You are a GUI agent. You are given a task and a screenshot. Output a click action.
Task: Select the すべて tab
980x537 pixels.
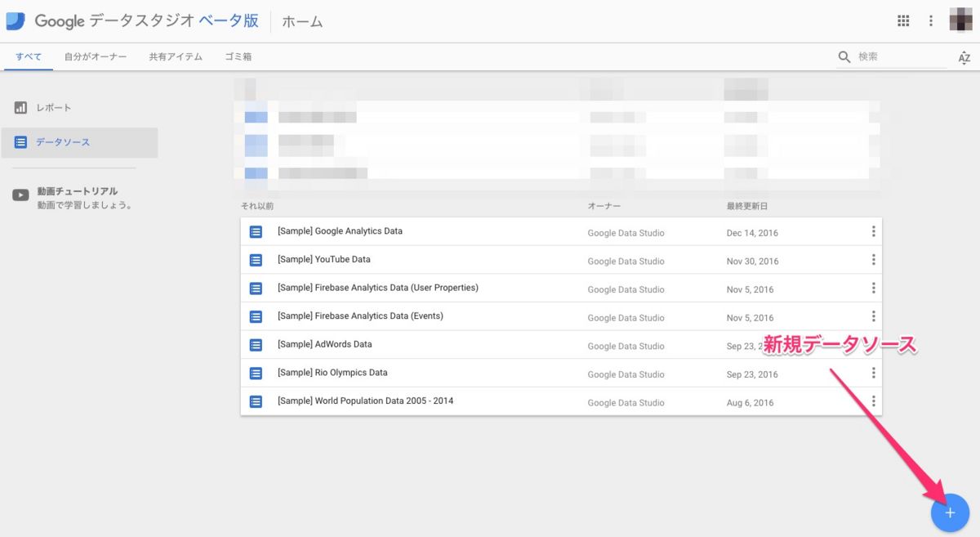coord(29,57)
